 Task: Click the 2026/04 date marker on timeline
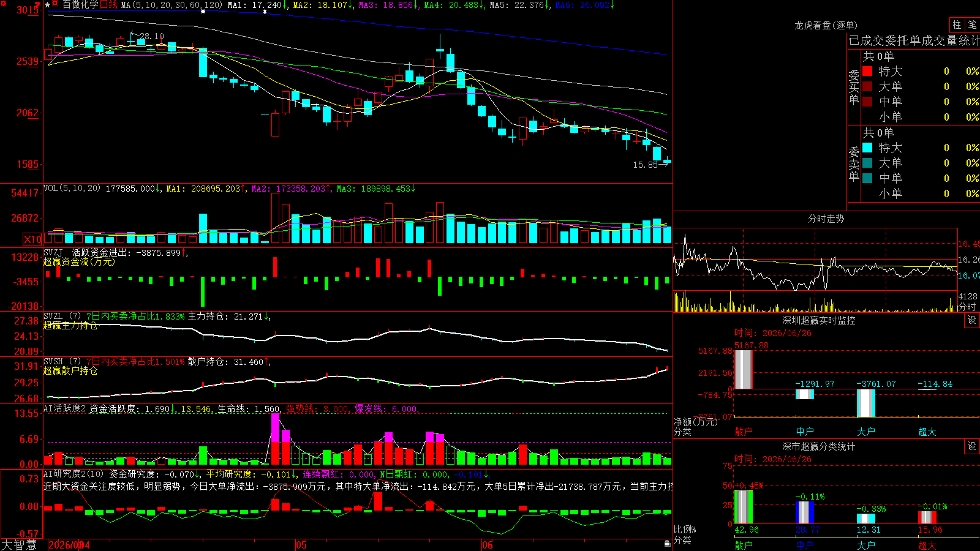click(x=69, y=545)
